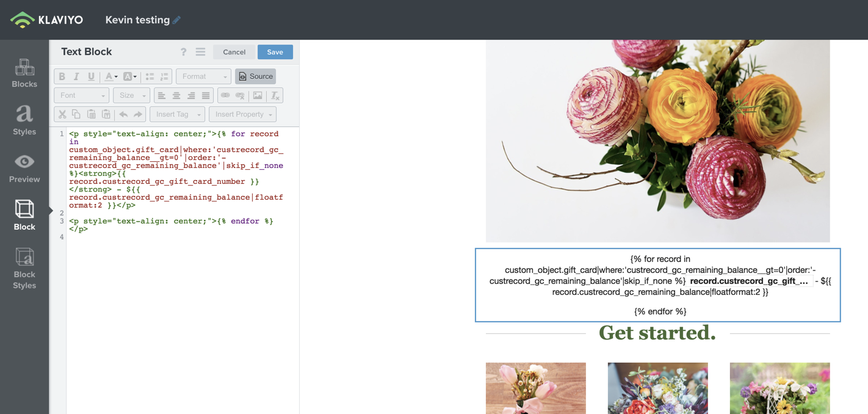Screen dimensions: 868x414
Task: Insert a bulleted list
Action: 150,76
